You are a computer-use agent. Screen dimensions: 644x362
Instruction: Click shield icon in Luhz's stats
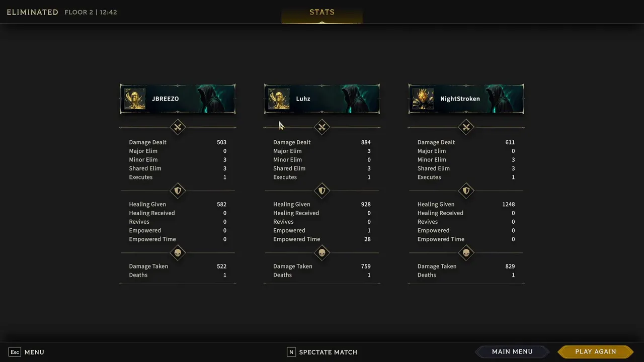(322, 191)
